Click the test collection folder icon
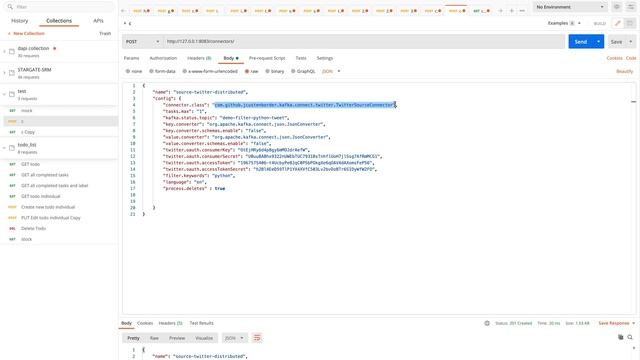640x360 pixels. coord(12,94)
